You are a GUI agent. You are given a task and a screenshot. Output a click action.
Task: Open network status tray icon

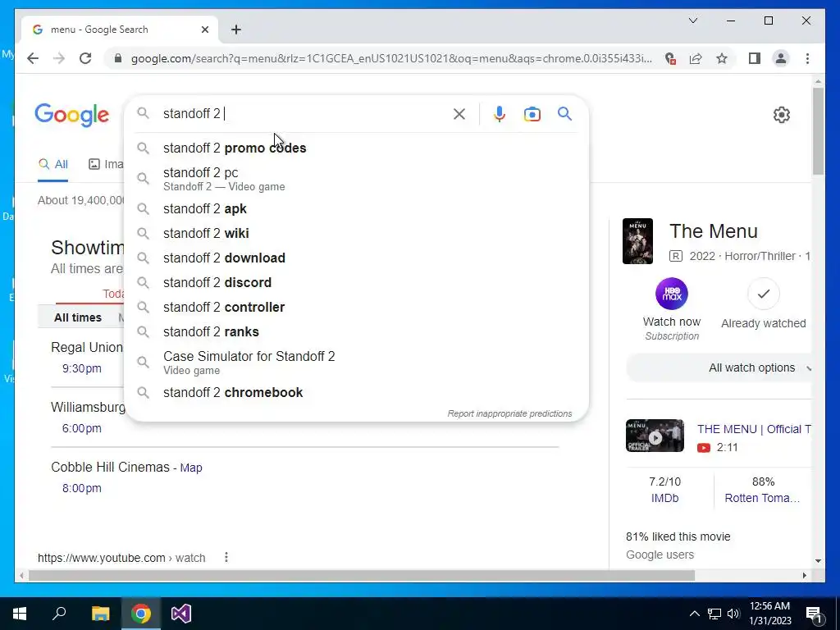point(714,614)
